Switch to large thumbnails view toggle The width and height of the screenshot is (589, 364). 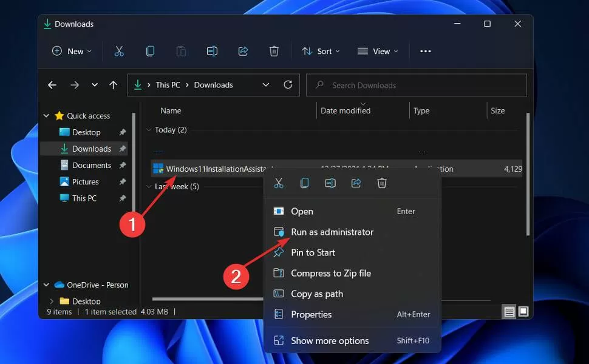523,311
